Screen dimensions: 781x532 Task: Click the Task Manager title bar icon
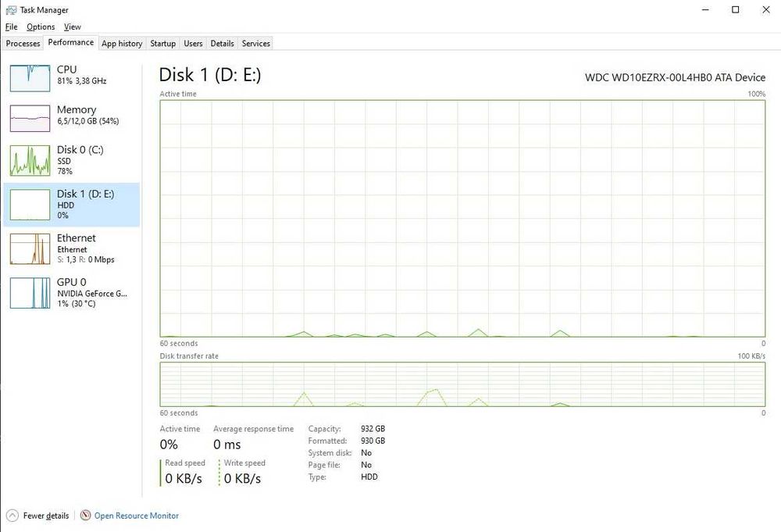[x=11, y=10]
